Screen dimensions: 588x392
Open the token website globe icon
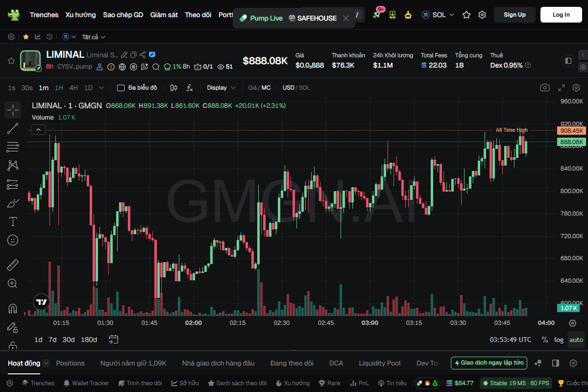[x=122, y=67]
